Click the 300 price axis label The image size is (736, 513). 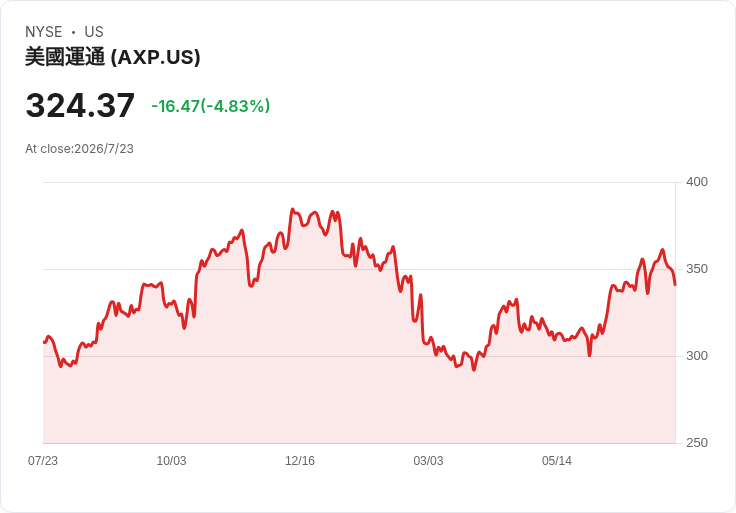click(697, 356)
